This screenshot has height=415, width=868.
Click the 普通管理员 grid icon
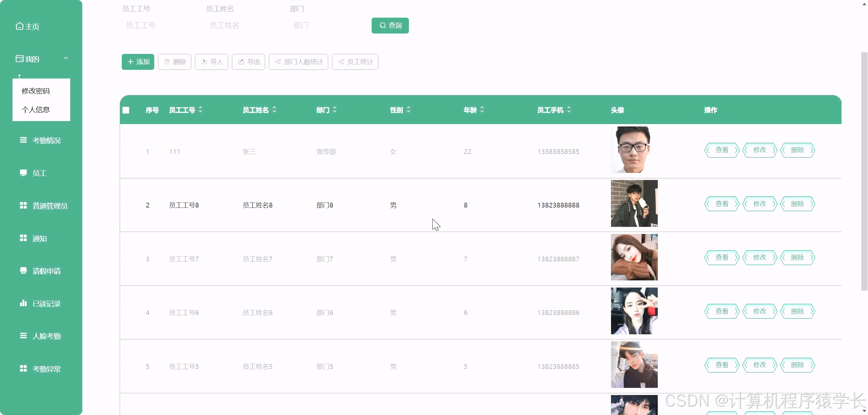pos(23,205)
